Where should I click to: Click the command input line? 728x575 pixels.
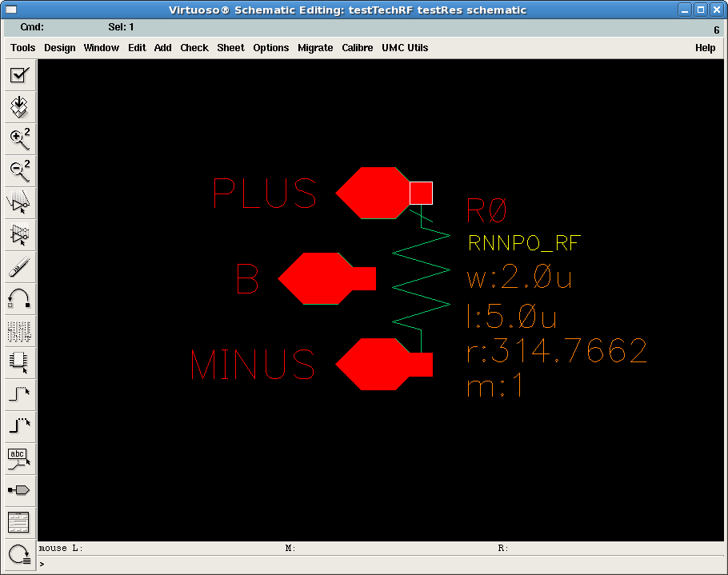click(381, 565)
